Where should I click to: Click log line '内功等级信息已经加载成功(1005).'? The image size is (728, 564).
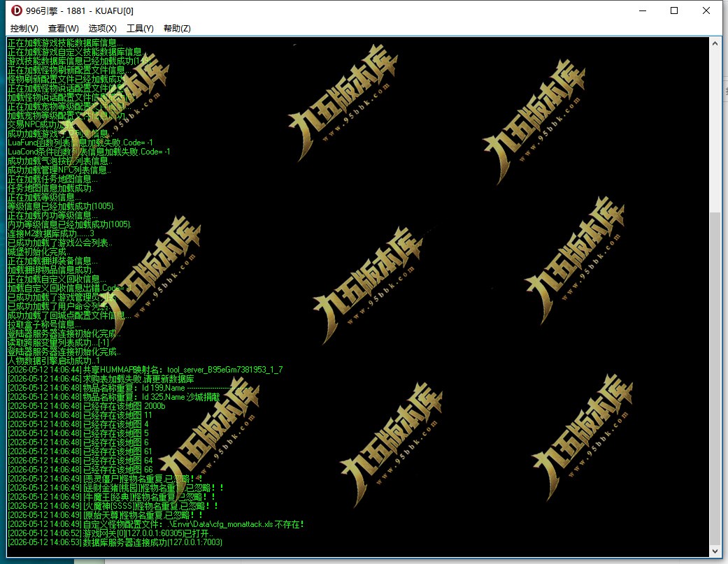70,224
